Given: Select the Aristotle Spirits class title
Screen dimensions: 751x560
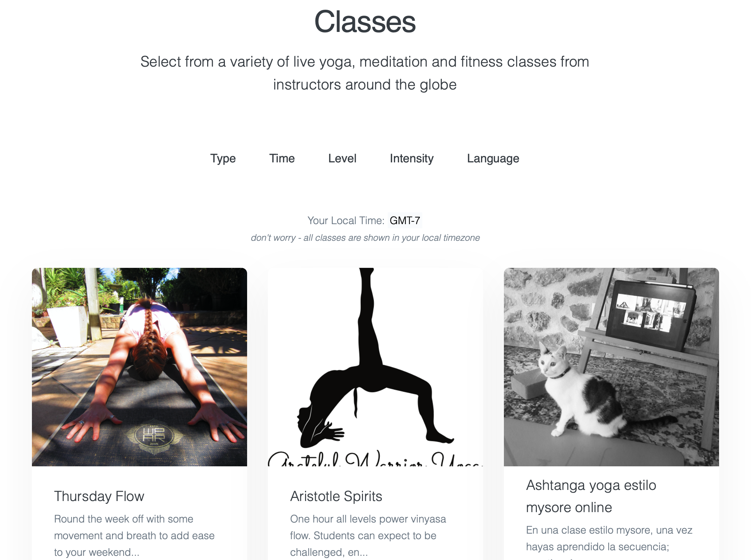Looking at the screenshot, I should (336, 496).
